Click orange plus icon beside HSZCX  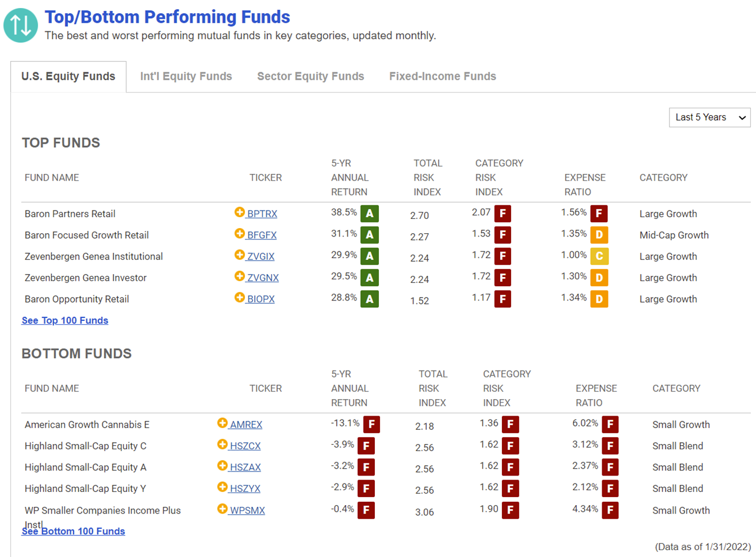point(222,444)
